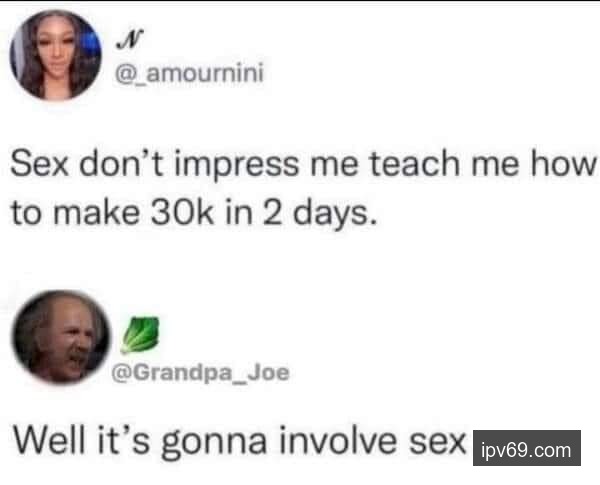The width and height of the screenshot is (600, 485).
Task: Click the word "involve" in the reply
Action: point(338,439)
